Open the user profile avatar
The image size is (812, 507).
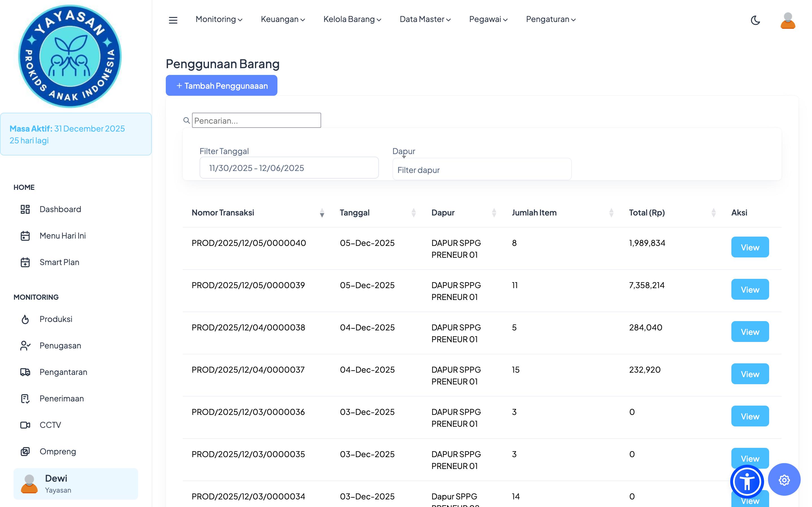pyautogui.click(x=787, y=21)
